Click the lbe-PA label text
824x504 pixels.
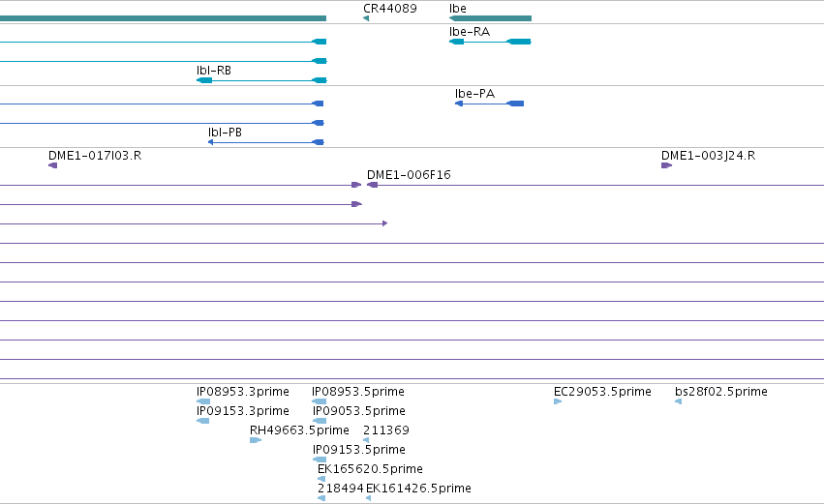475,94
